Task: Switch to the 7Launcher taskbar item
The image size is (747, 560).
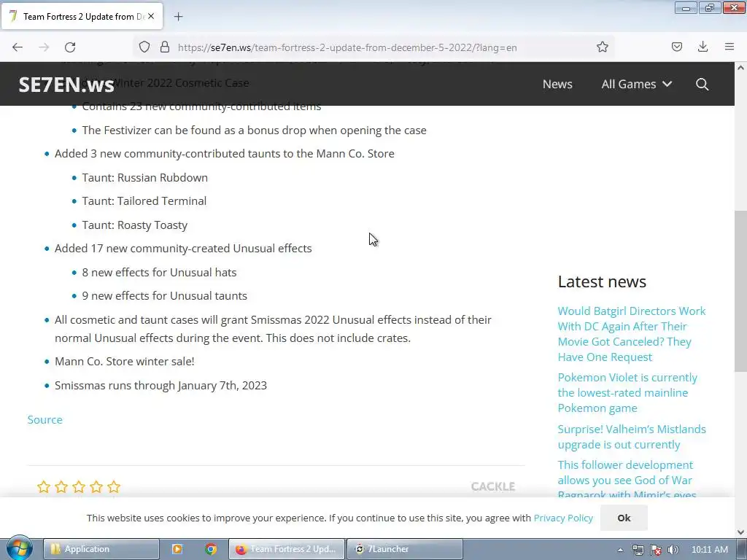Action: 404,549
